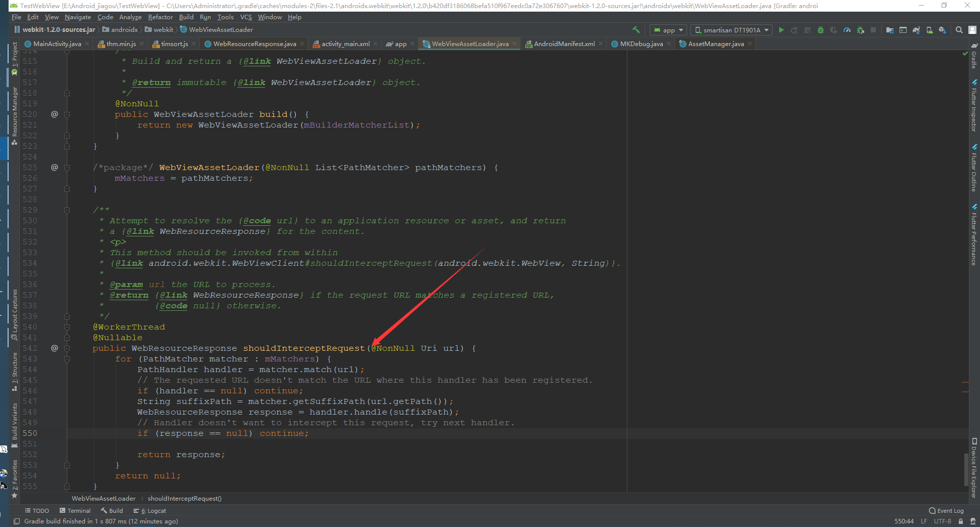Close the MainActivity.java tab
The width and height of the screenshot is (980, 527).
click(x=87, y=44)
